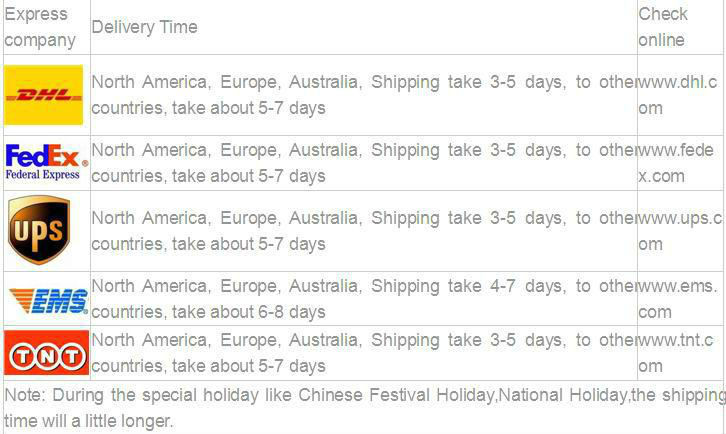
Task: Click the EMS logo
Action: (49, 301)
